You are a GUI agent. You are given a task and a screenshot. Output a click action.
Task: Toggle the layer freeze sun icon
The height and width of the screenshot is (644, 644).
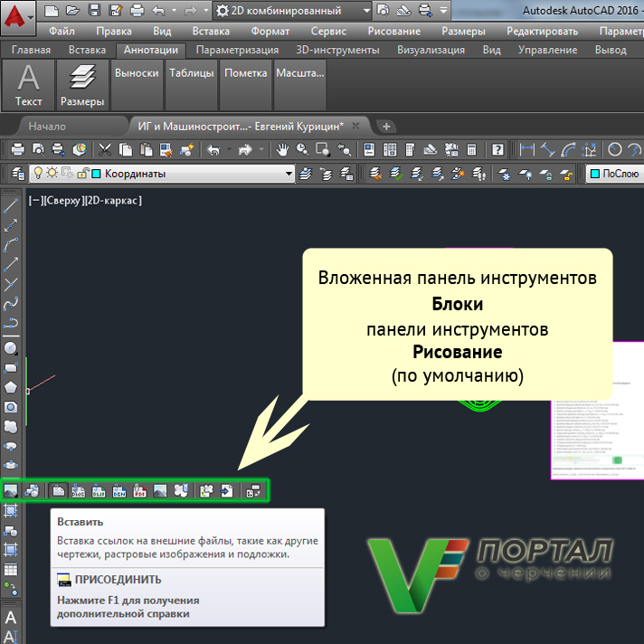52,173
